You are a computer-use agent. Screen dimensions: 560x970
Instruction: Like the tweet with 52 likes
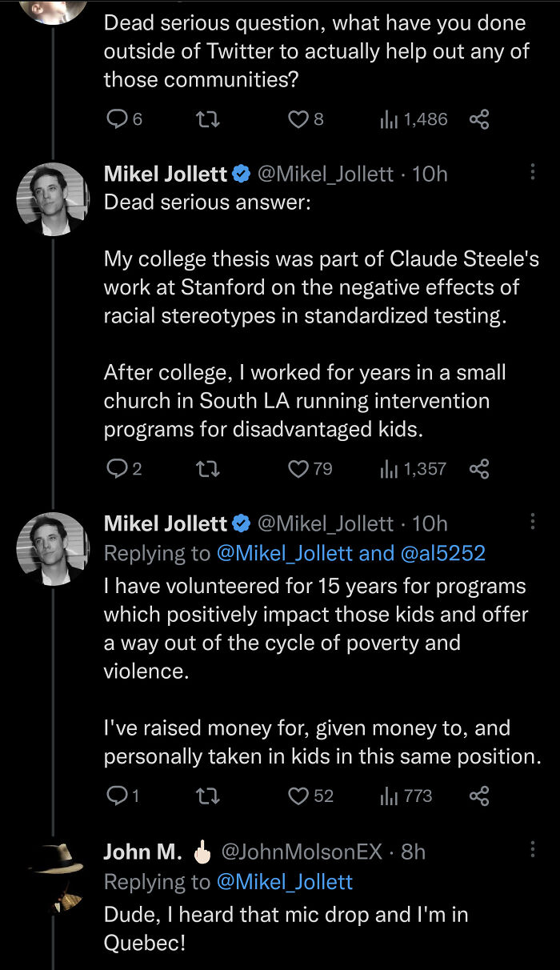coord(298,796)
